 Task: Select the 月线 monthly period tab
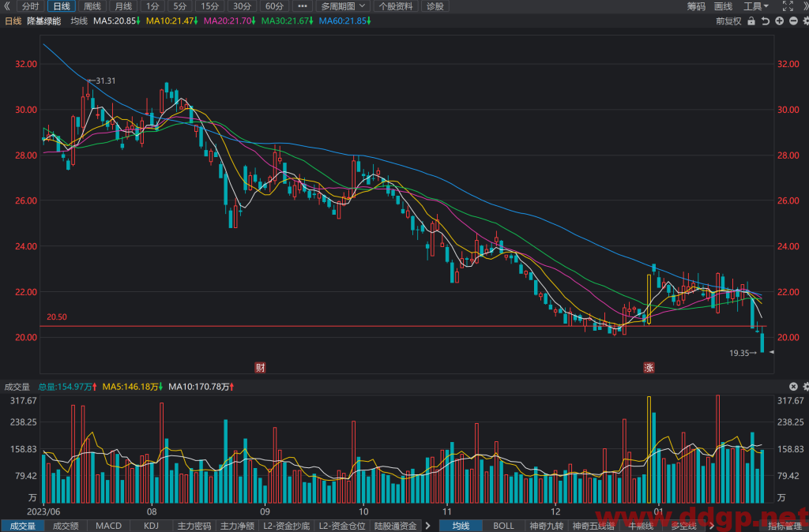pos(123,6)
